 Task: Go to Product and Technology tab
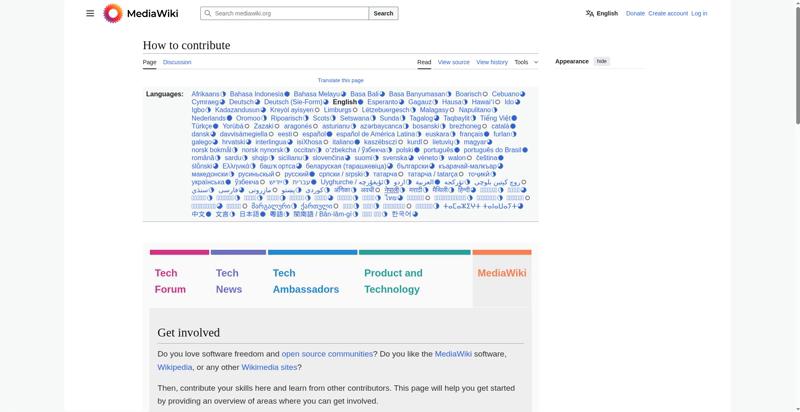[393, 281]
